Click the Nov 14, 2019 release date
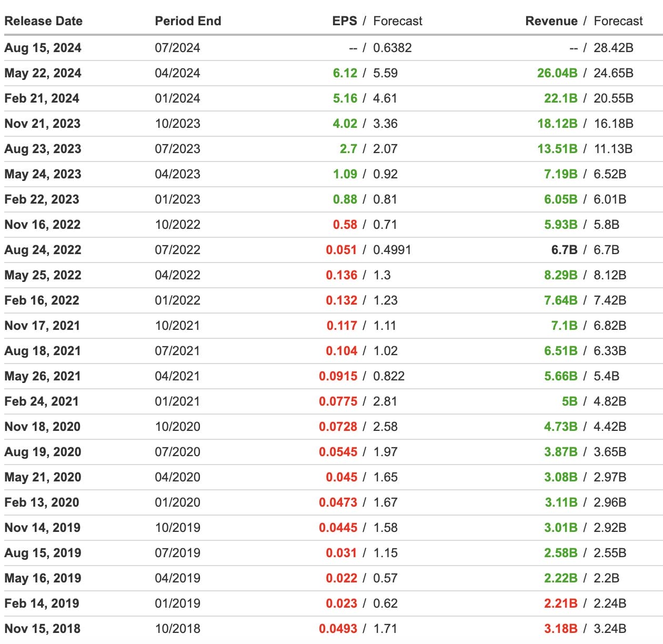Viewport: 663px width, 644px height. 42,528
